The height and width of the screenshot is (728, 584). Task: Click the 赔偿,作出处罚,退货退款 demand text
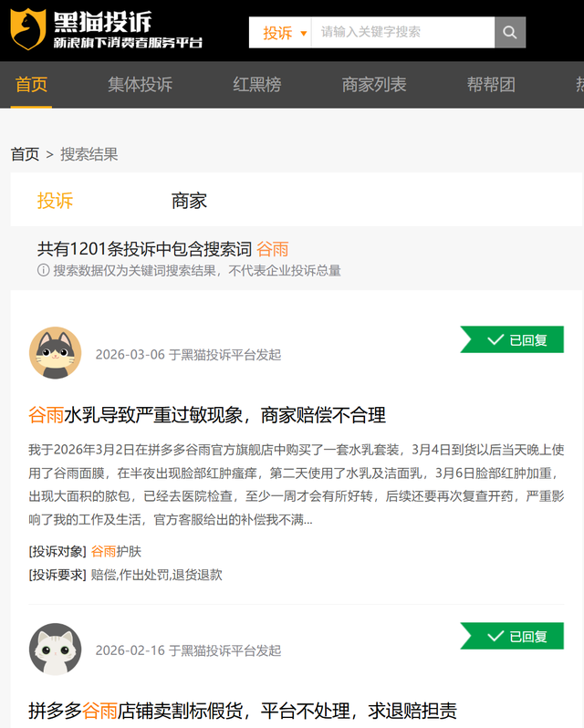pyautogui.click(x=156, y=575)
